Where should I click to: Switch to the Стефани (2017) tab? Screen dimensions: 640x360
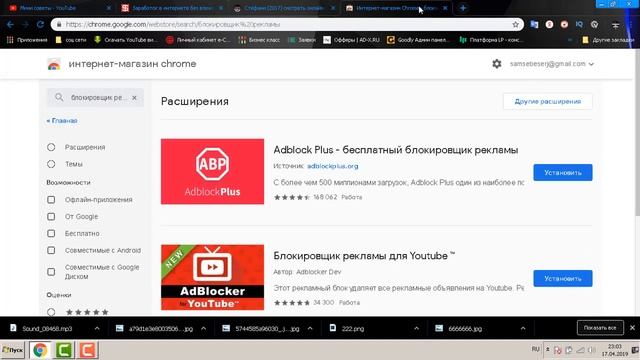click(x=284, y=8)
